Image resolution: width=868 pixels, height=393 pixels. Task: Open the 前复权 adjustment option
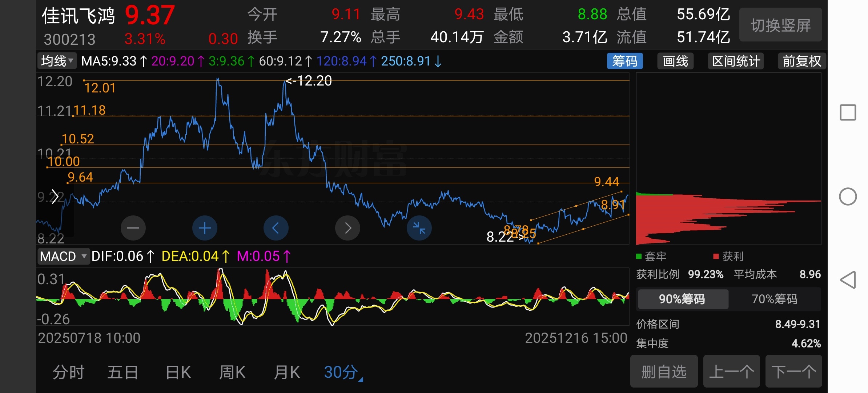[x=801, y=61]
